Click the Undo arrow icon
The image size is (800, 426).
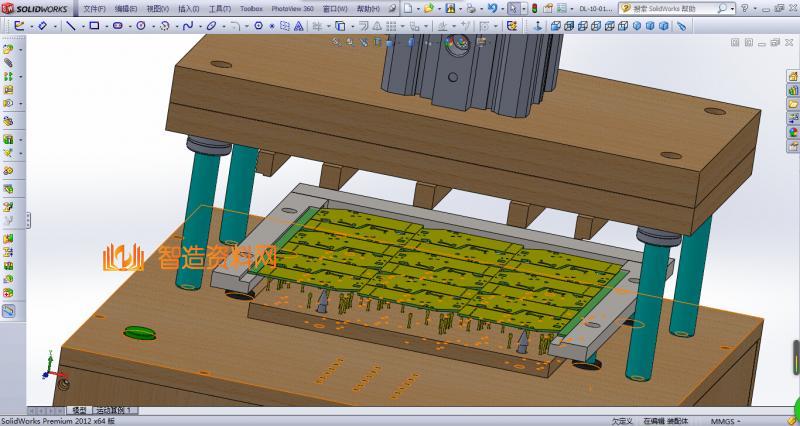[491, 8]
